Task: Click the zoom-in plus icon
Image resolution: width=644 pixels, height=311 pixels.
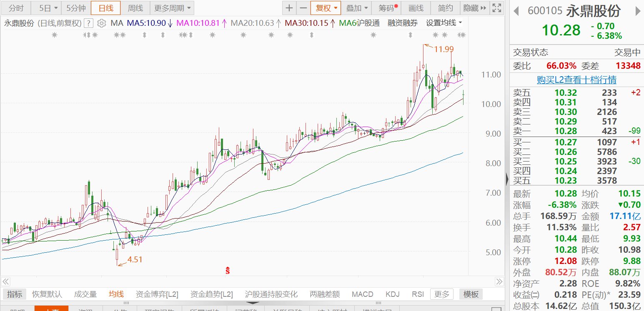Action: 289,8
